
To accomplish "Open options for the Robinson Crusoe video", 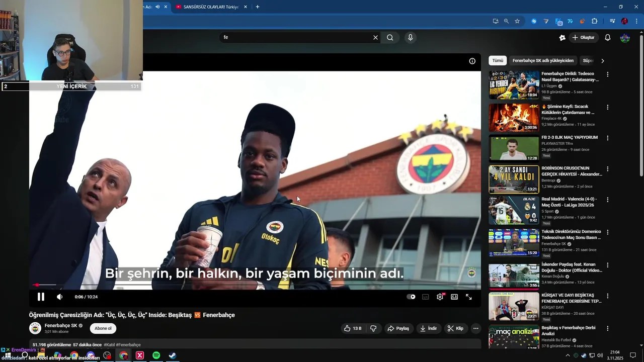I will [x=607, y=169].
